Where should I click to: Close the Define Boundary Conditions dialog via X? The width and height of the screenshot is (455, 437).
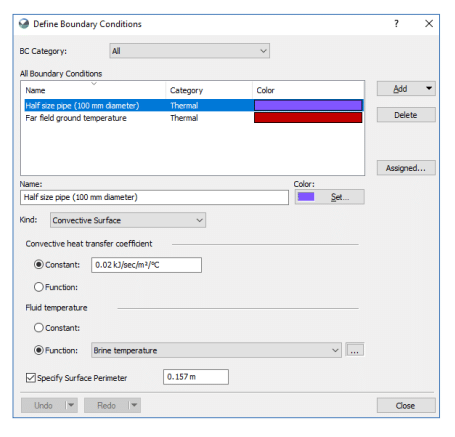pos(429,24)
